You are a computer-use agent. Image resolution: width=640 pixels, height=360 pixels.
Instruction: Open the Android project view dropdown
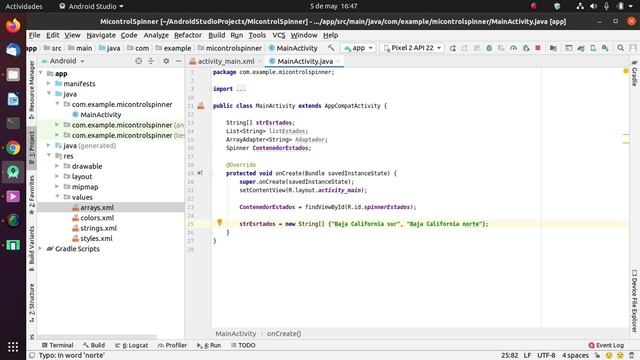pos(63,61)
